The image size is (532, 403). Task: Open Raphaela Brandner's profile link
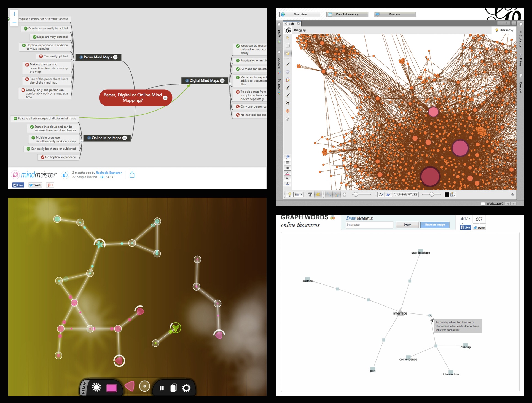109,173
